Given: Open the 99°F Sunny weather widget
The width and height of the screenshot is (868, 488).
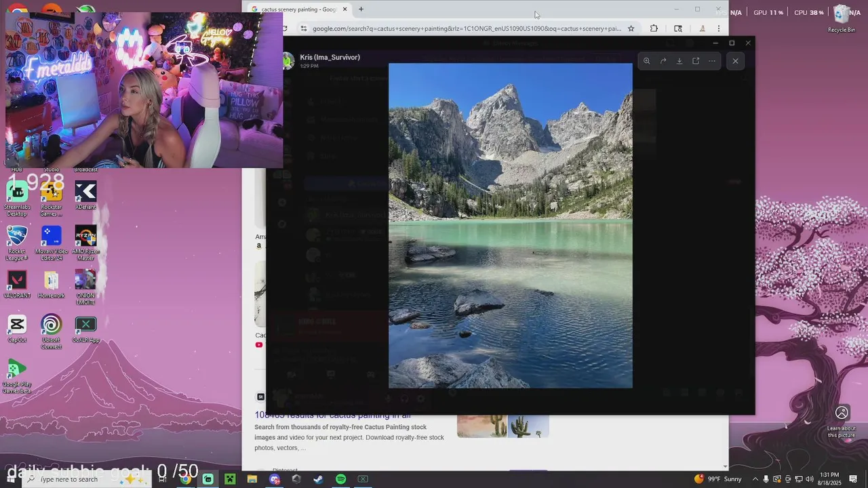Looking at the screenshot, I should pyautogui.click(x=718, y=479).
